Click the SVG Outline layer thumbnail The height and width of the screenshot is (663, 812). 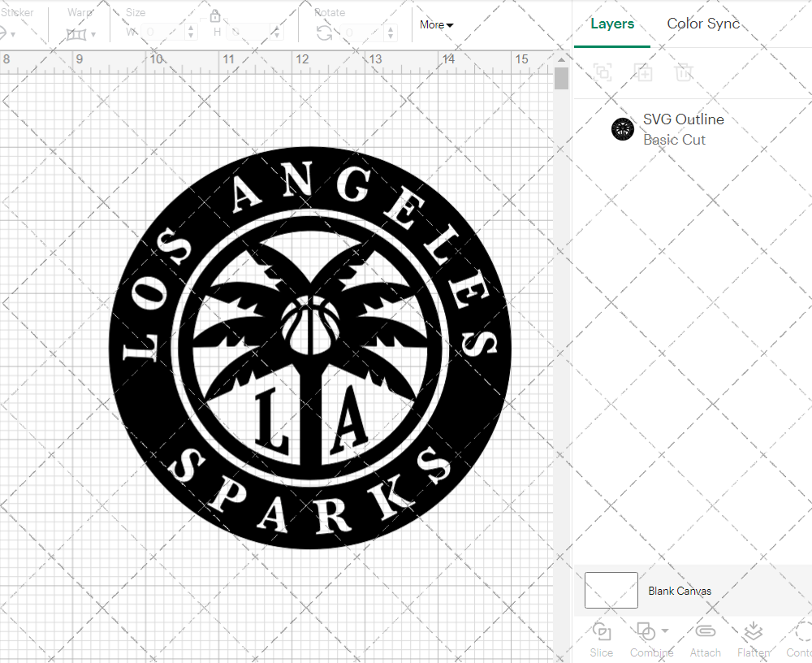point(623,129)
